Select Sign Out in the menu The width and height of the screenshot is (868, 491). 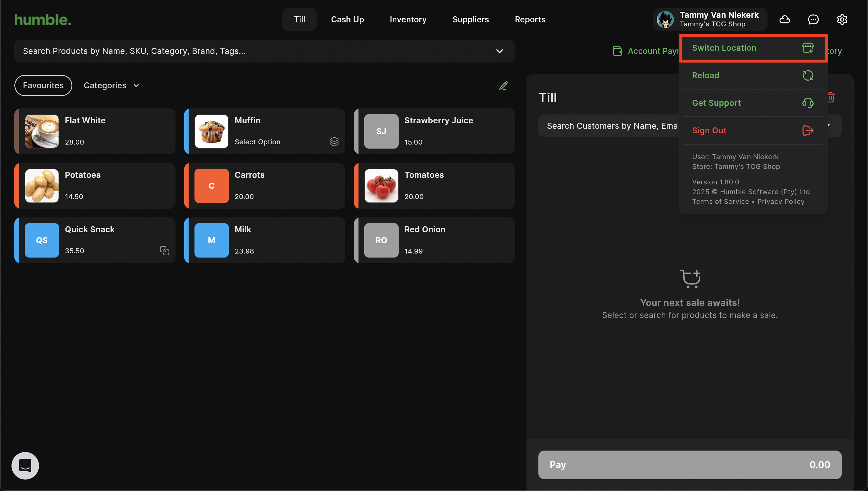click(753, 130)
